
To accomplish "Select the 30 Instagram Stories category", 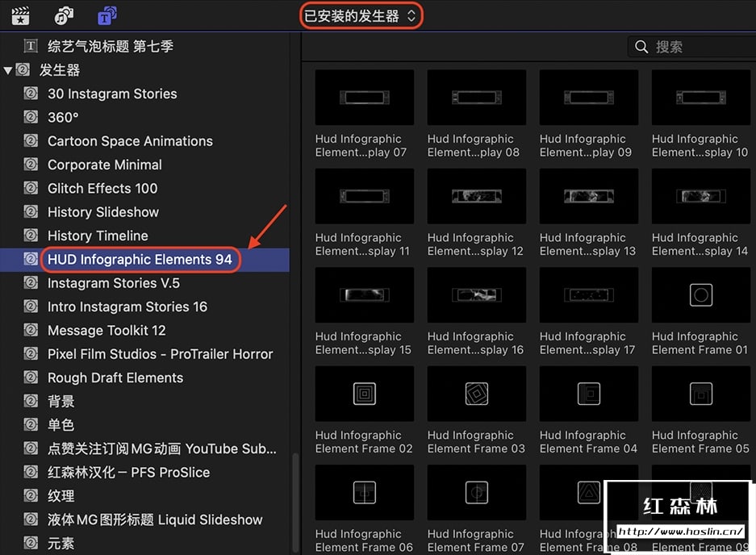I will [x=112, y=94].
